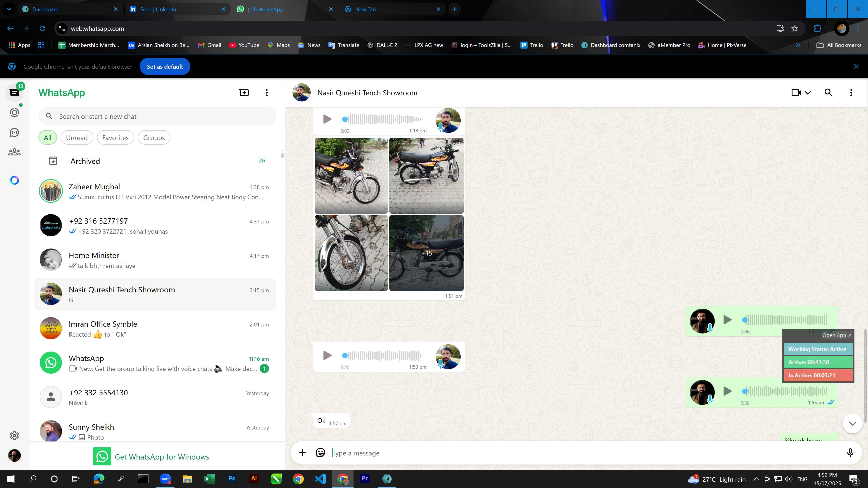Reload the WhatsApp page
Screen dimensions: 868x488
coord(42,29)
